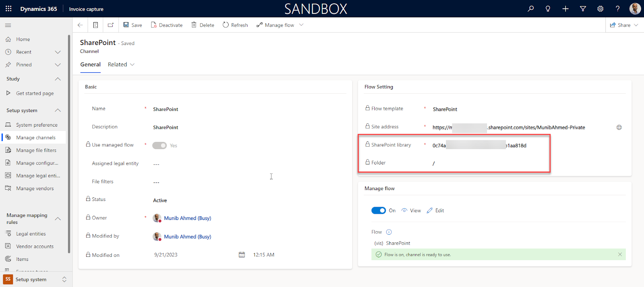
Task: Expand the Pinned chevron
Action: (x=58, y=65)
